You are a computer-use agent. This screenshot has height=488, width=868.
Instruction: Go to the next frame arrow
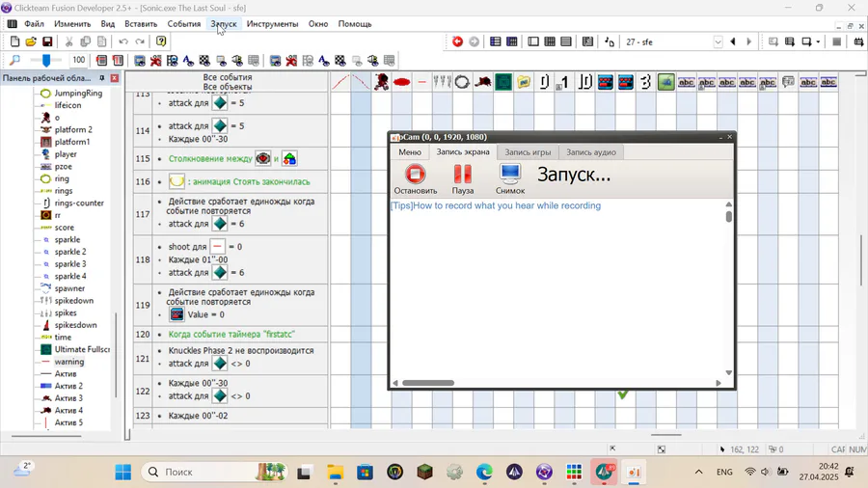coord(749,41)
